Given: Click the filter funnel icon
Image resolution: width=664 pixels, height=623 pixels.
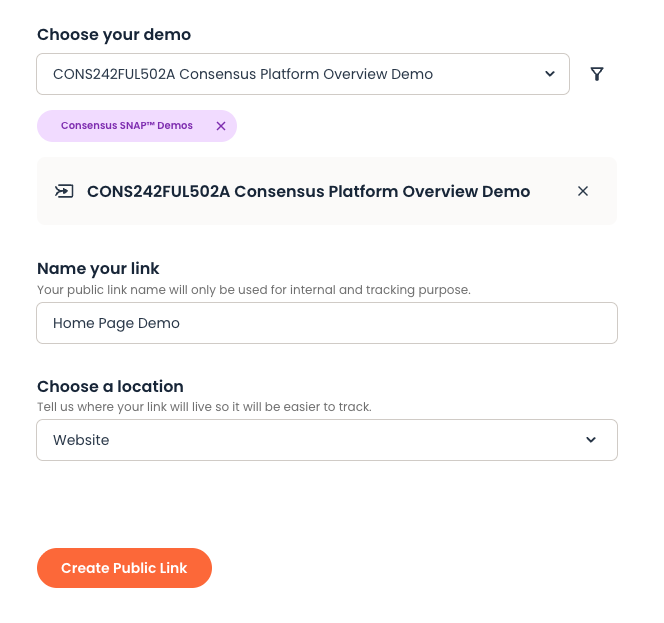Looking at the screenshot, I should tap(597, 74).
